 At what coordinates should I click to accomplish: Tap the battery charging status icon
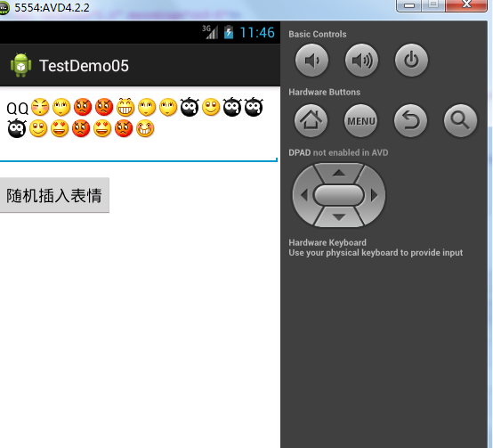click(229, 32)
